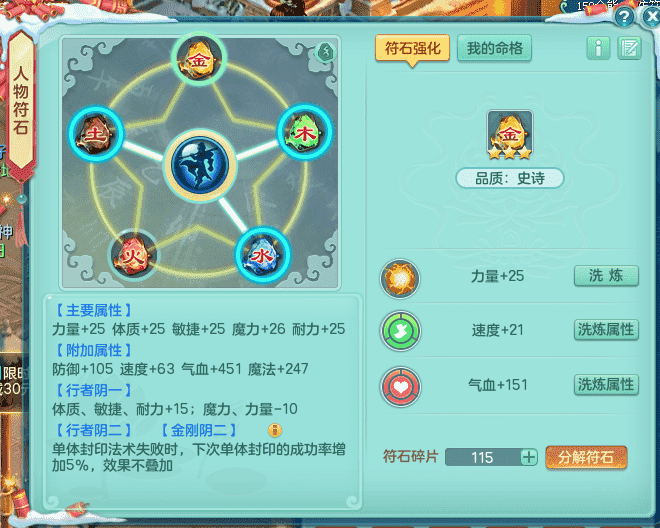Select the 土 rune stone slot
660x528 pixels.
tap(96, 134)
